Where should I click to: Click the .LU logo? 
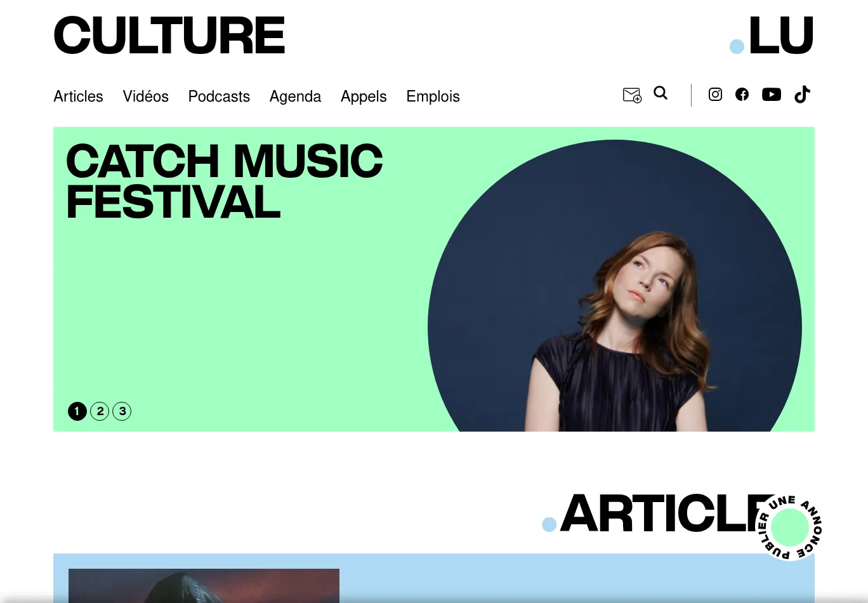coord(772,36)
